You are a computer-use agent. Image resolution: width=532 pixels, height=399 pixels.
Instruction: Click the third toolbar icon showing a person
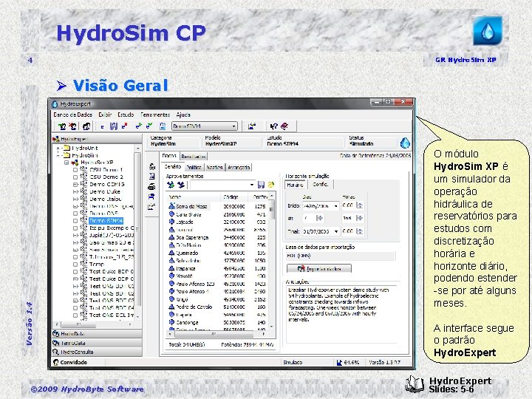(x=86, y=126)
